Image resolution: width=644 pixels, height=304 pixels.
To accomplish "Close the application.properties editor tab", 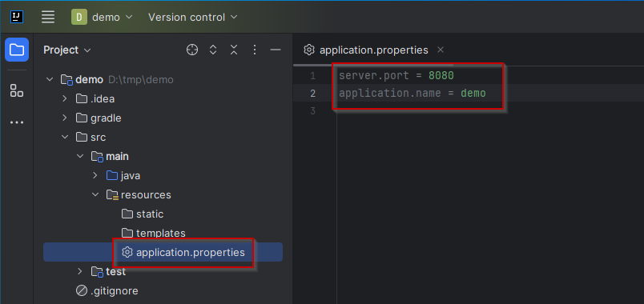I will 441,50.
